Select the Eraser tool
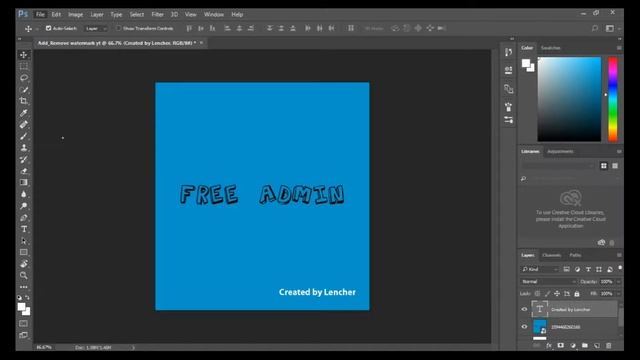Image resolution: width=640 pixels, height=360 pixels. tap(24, 171)
